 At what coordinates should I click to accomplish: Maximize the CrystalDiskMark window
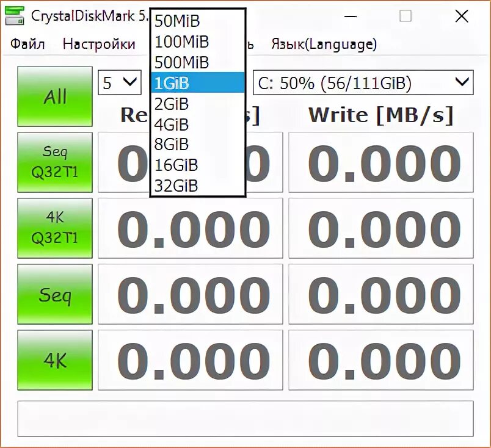[x=406, y=16]
